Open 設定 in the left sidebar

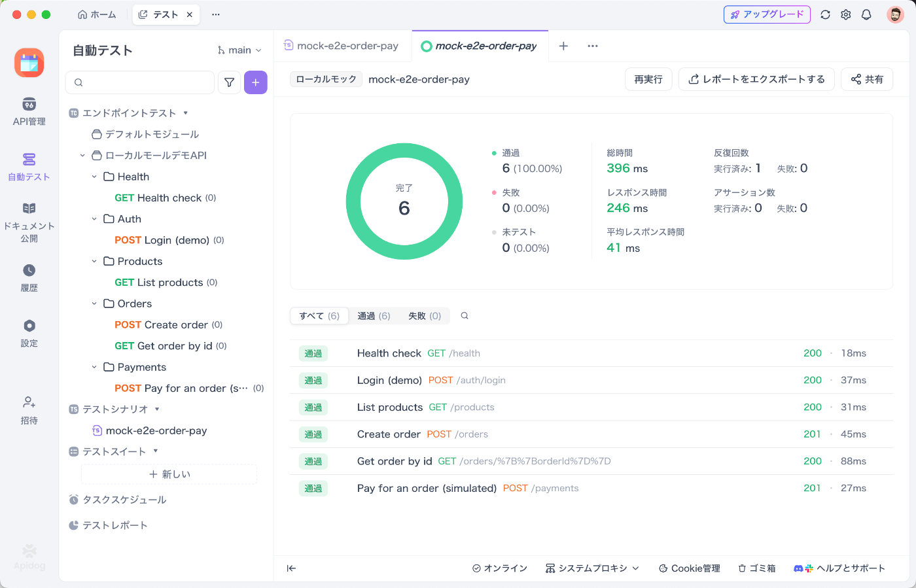29,334
